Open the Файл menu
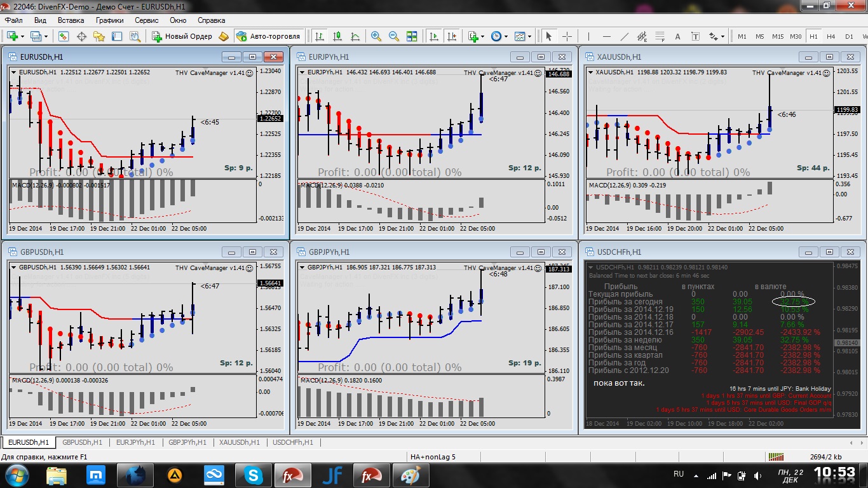This screenshot has width=868, height=488. click(14, 20)
